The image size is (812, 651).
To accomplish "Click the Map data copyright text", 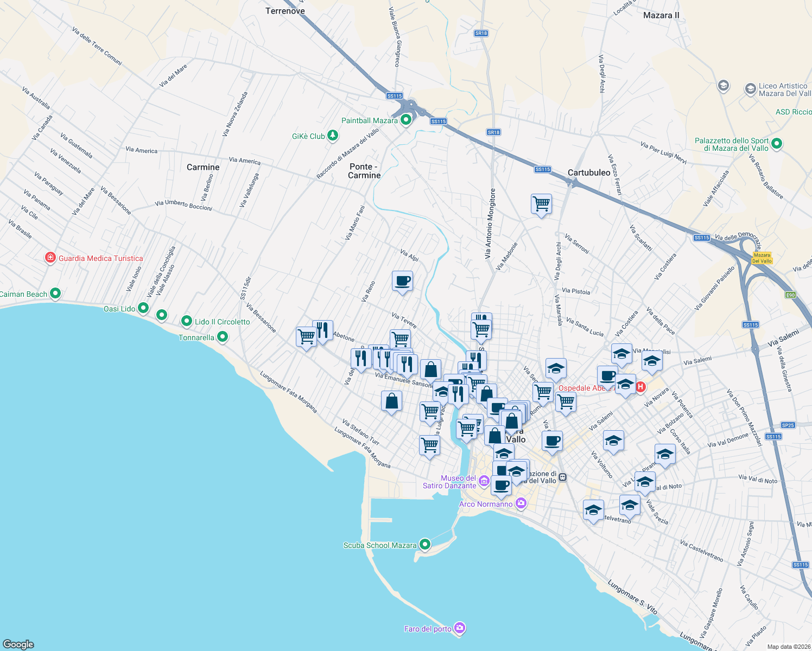I will tap(789, 647).
